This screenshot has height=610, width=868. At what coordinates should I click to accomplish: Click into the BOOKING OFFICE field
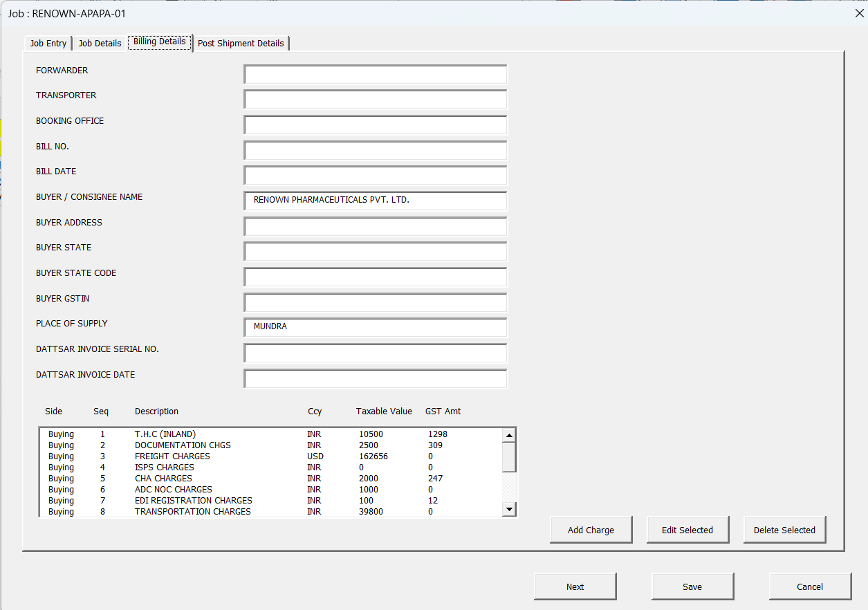click(x=376, y=125)
